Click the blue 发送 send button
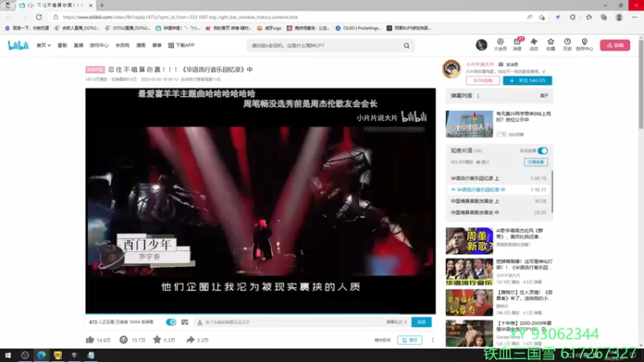644x362 pixels. pyautogui.click(x=421, y=323)
